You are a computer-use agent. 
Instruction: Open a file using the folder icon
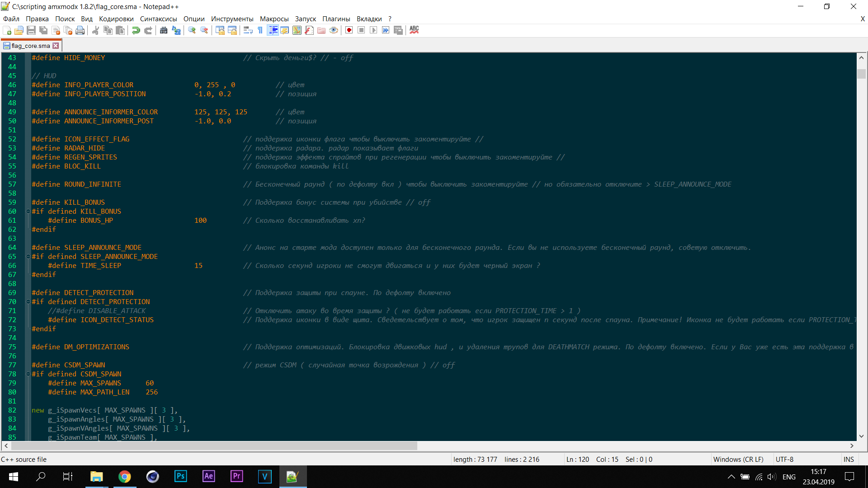click(19, 30)
